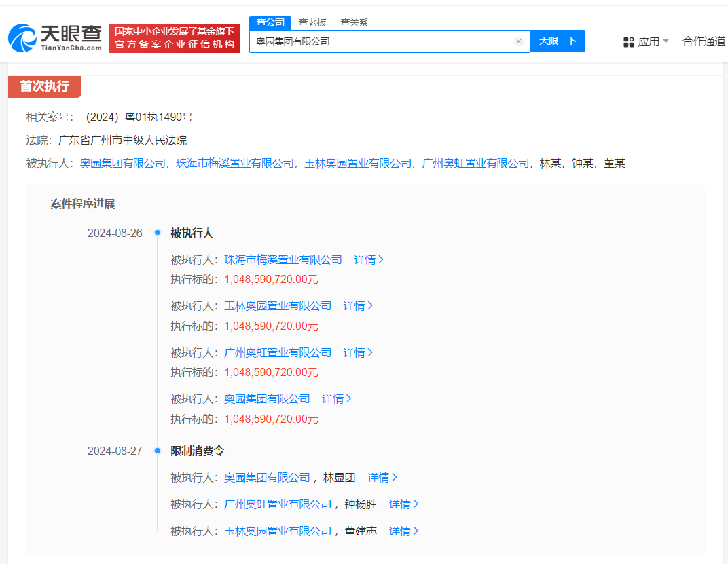Switch to the 查关系 tab
728x564 pixels.
click(356, 22)
